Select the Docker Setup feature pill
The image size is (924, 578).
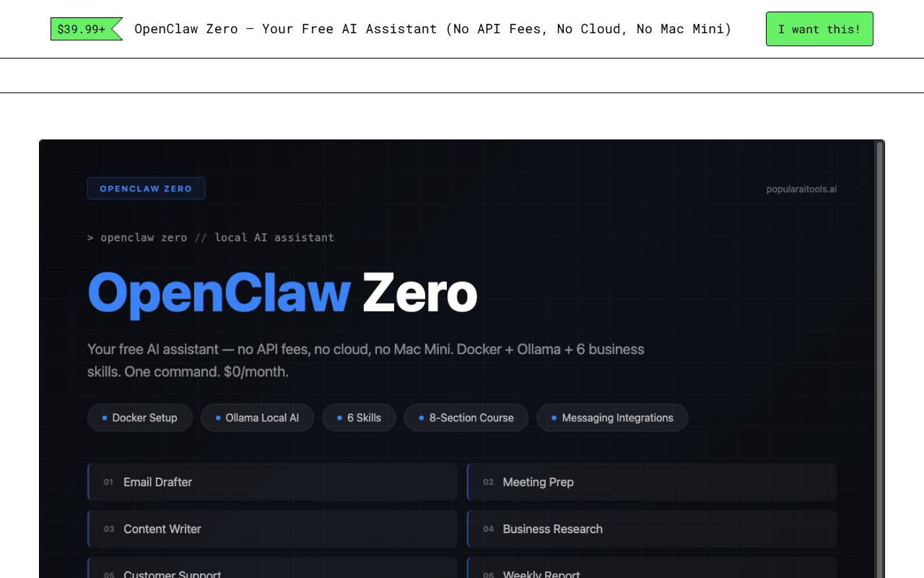coord(139,418)
